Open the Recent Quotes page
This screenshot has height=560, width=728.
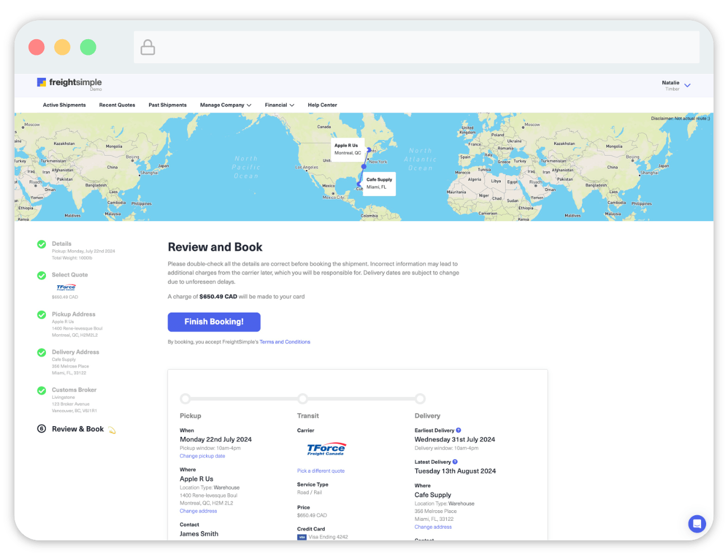coord(117,105)
